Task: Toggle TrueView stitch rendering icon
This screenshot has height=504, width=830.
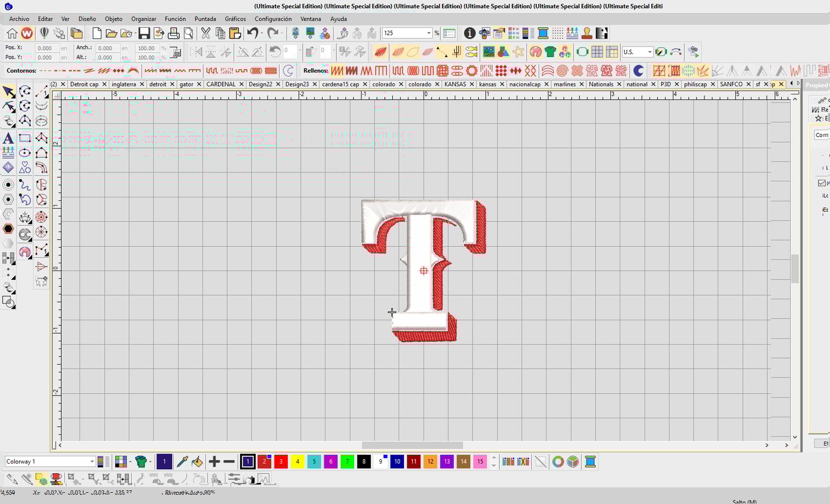Action: [x=380, y=52]
